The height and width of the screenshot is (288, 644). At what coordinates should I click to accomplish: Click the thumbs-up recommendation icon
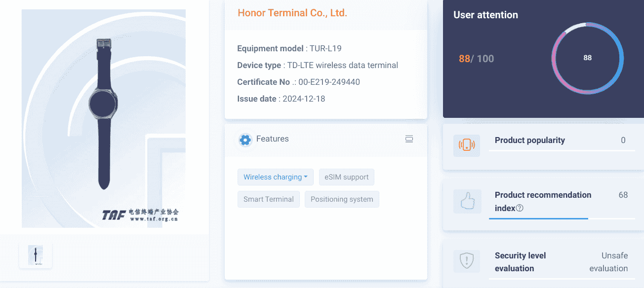point(467,201)
